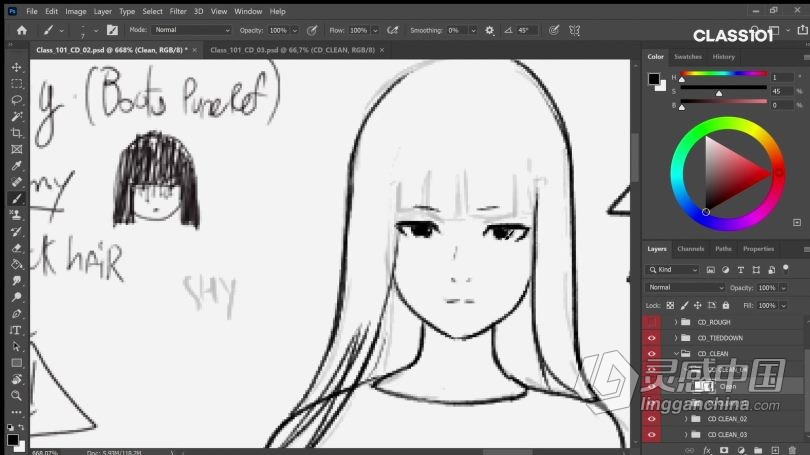Click the foreground color swatch in Color panel

click(653, 79)
